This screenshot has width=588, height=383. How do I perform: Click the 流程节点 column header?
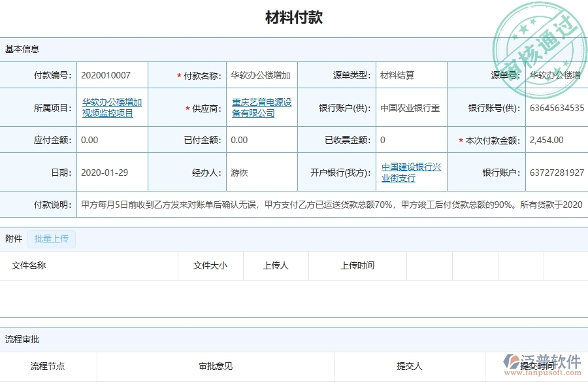[x=46, y=367]
